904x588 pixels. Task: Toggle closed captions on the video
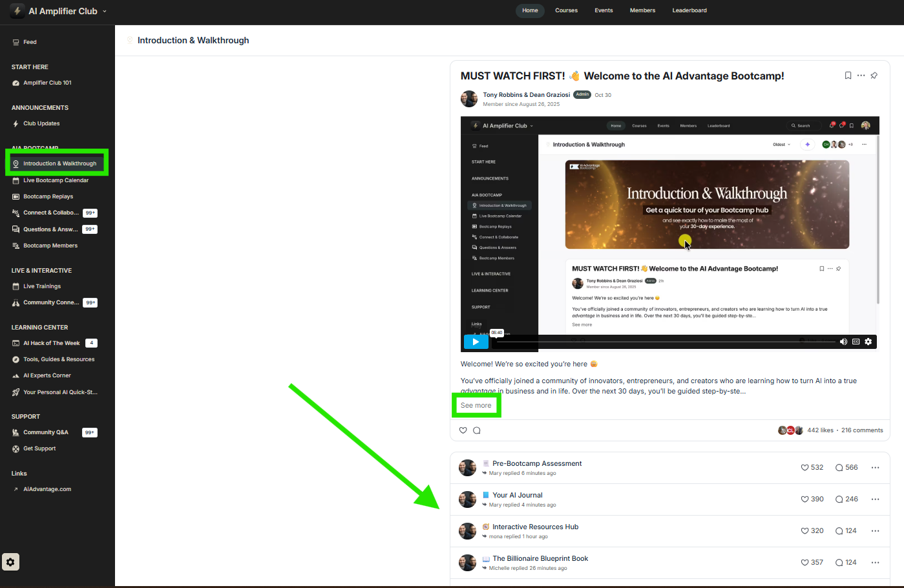pyautogui.click(x=856, y=342)
